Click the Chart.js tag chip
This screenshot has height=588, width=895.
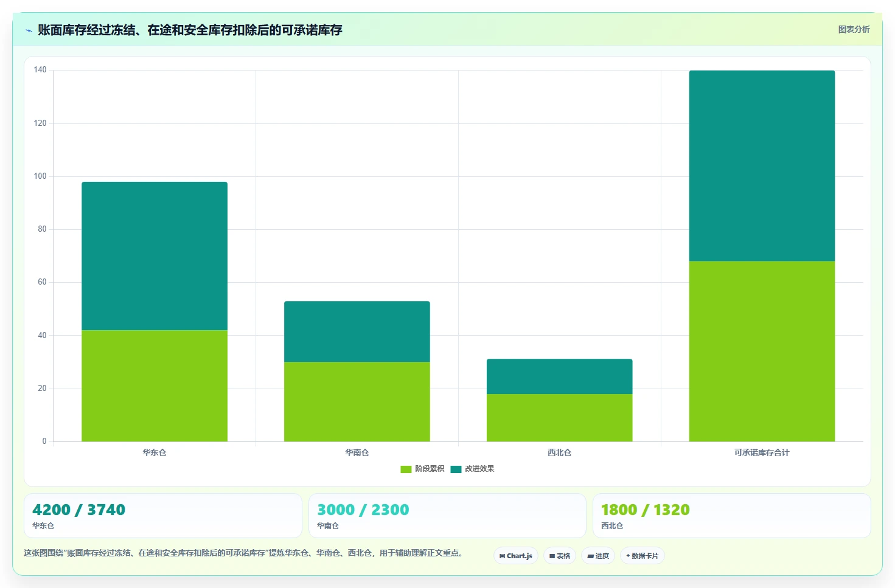(515, 556)
